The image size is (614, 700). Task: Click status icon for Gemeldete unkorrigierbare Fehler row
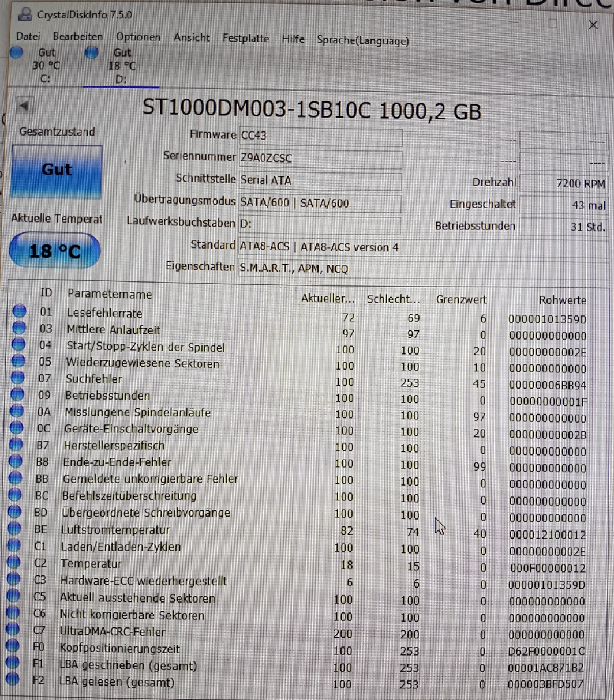coord(16,479)
